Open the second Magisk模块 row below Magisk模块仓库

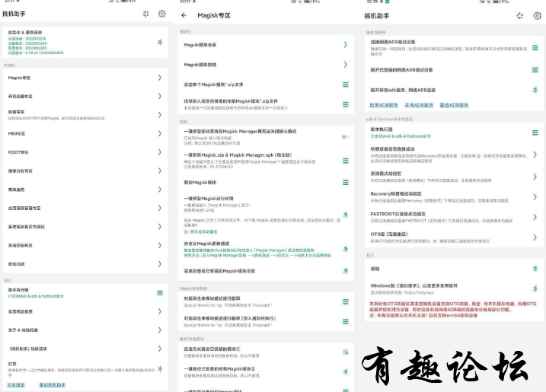(266, 65)
